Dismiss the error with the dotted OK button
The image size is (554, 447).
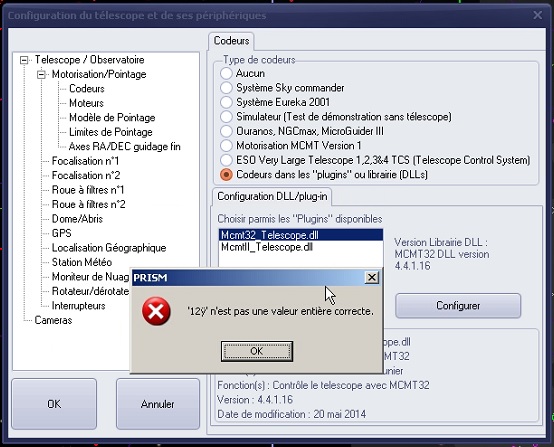257,351
